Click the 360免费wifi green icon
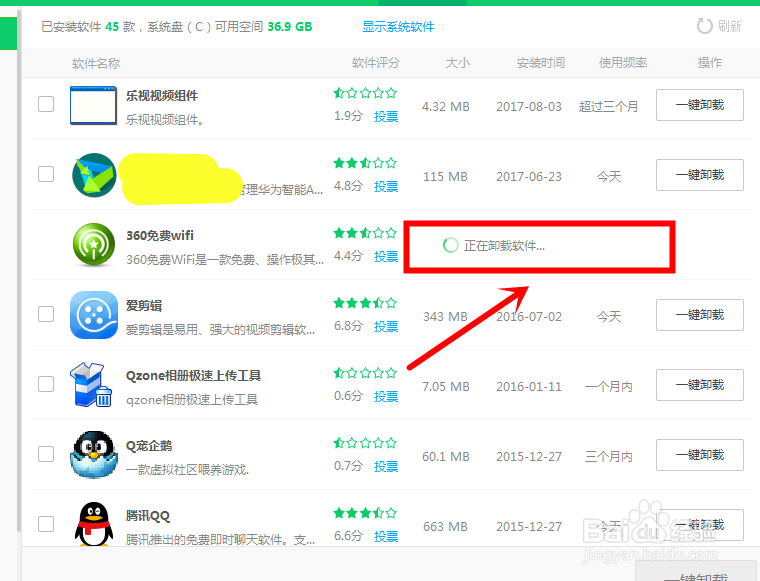760x581 pixels. pos(94,245)
